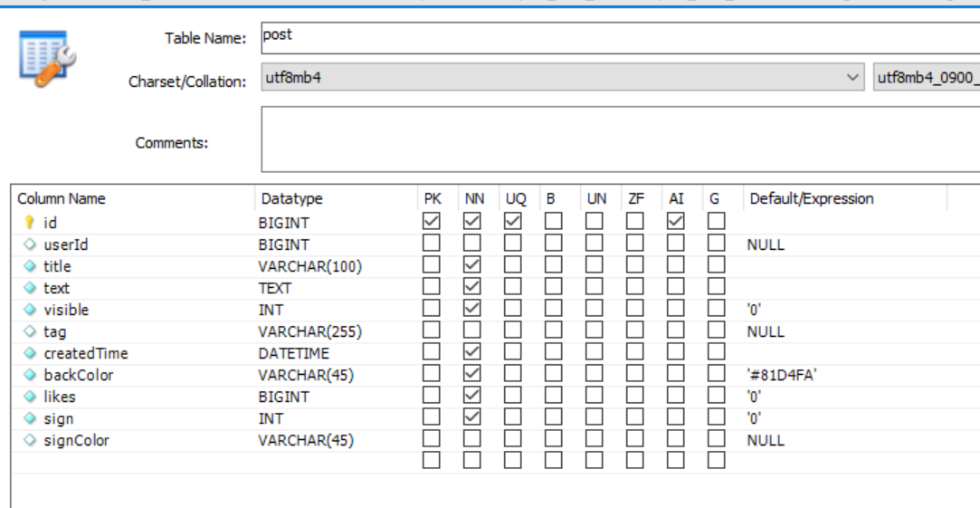980x508 pixels.
Task: Click the '0' default for visible
Action: pyautogui.click(x=755, y=310)
